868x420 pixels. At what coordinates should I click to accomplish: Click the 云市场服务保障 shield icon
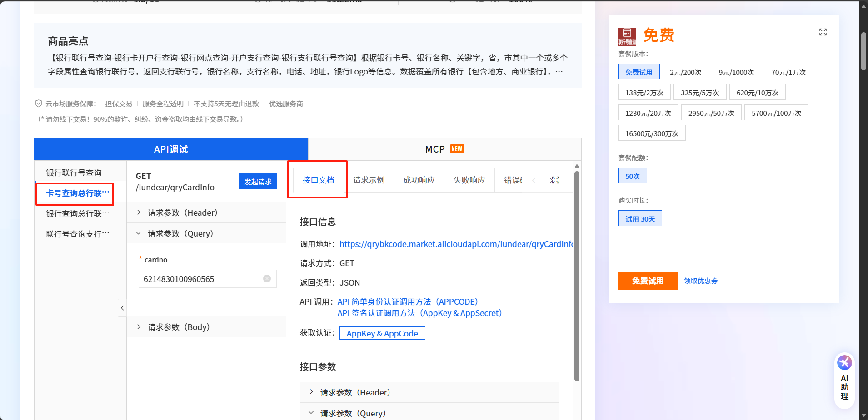(x=39, y=103)
